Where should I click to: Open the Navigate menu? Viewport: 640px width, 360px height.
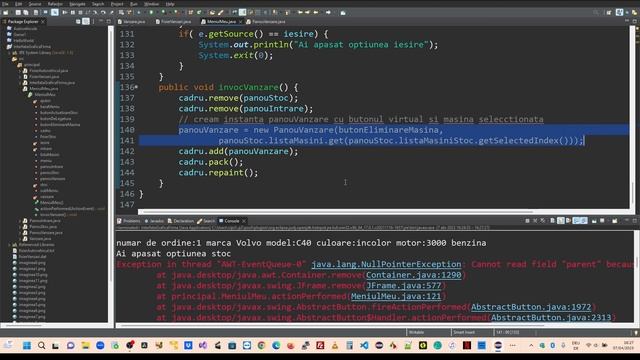pos(77,4)
